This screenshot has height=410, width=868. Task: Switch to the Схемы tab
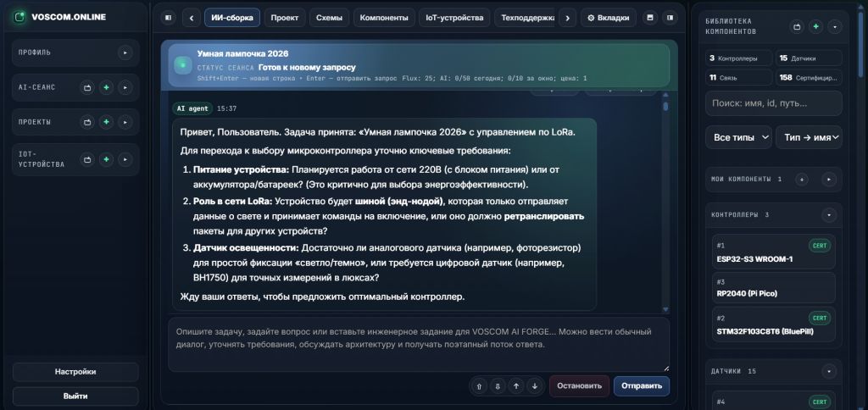pos(330,18)
